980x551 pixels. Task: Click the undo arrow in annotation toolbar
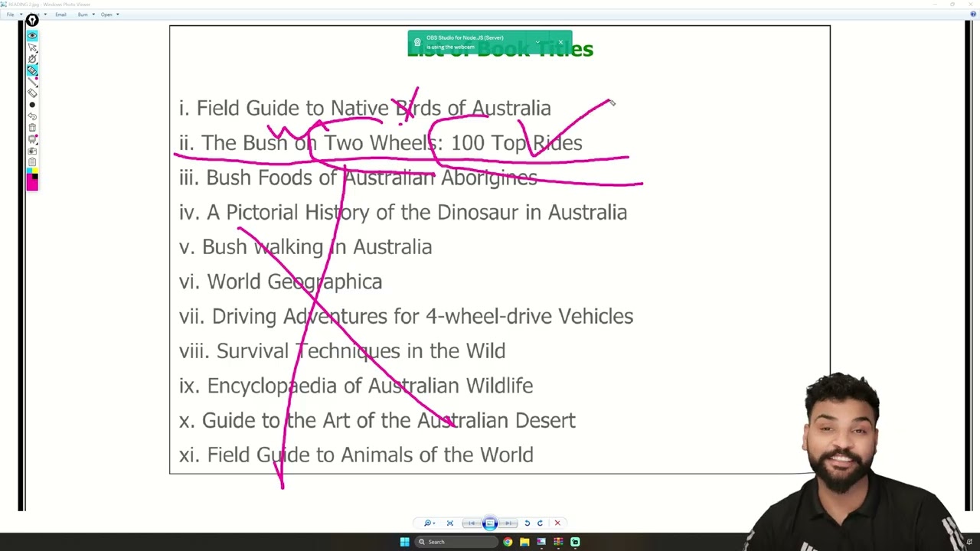32,116
